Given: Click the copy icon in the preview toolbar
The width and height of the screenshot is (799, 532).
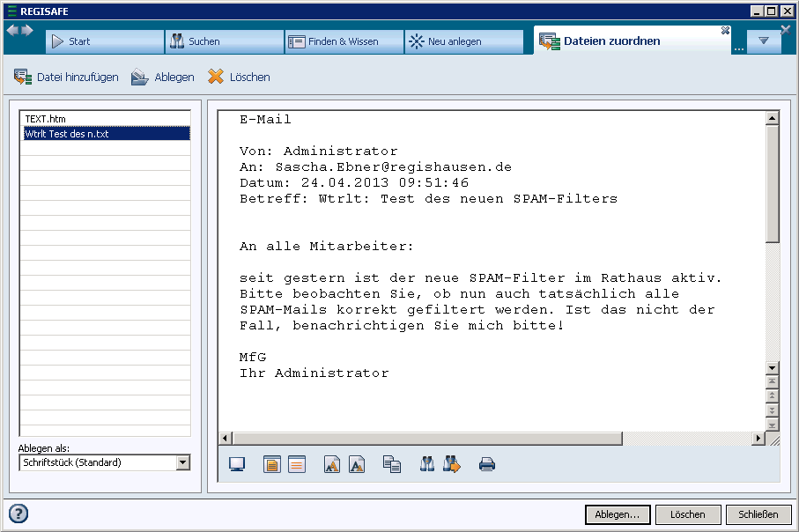Looking at the screenshot, I should click(392, 464).
